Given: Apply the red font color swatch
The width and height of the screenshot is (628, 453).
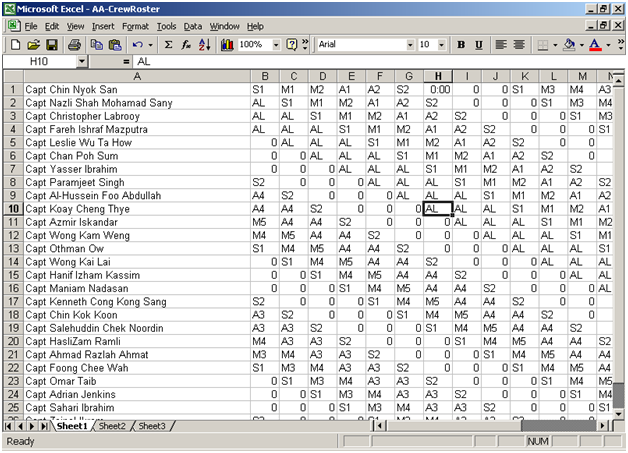Looking at the screenshot, I should 594,45.
